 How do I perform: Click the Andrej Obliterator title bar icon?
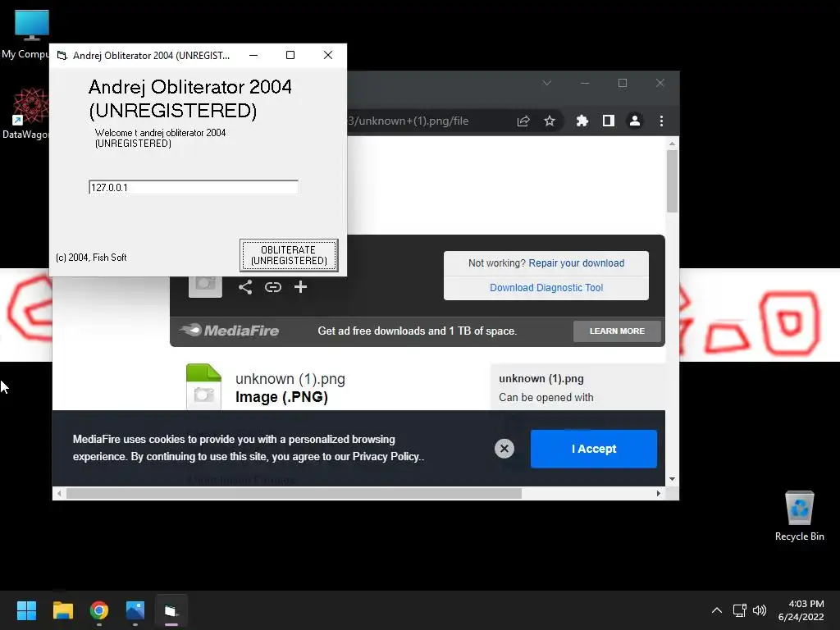point(62,55)
